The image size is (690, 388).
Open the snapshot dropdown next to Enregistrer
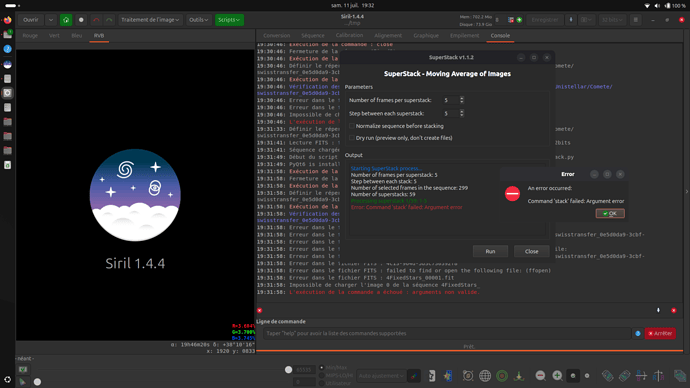click(587, 20)
